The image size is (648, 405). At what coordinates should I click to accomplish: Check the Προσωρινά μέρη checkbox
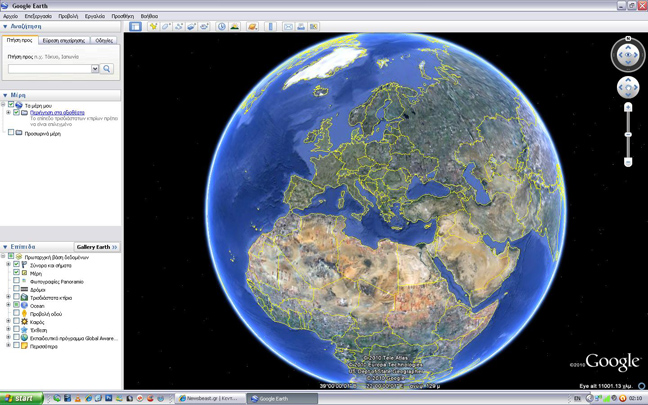click(11, 133)
